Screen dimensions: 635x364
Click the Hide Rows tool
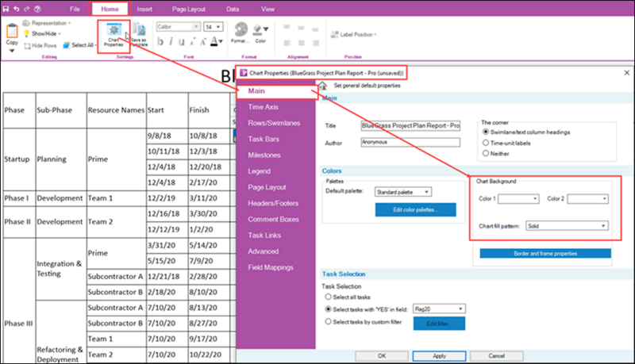point(40,45)
